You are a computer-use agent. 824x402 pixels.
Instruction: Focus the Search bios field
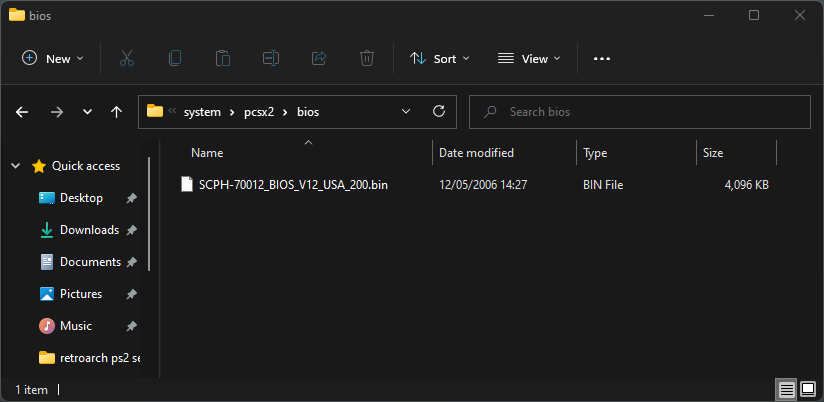pyautogui.click(x=640, y=112)
